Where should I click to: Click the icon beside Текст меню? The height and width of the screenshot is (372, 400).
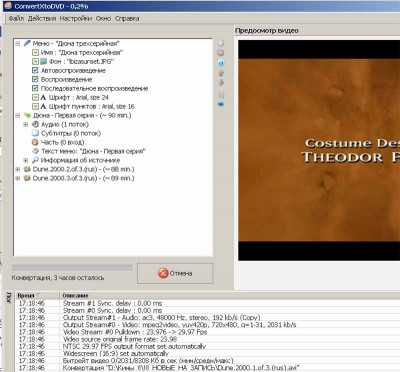pyautogui.click(x=35, y=151)
